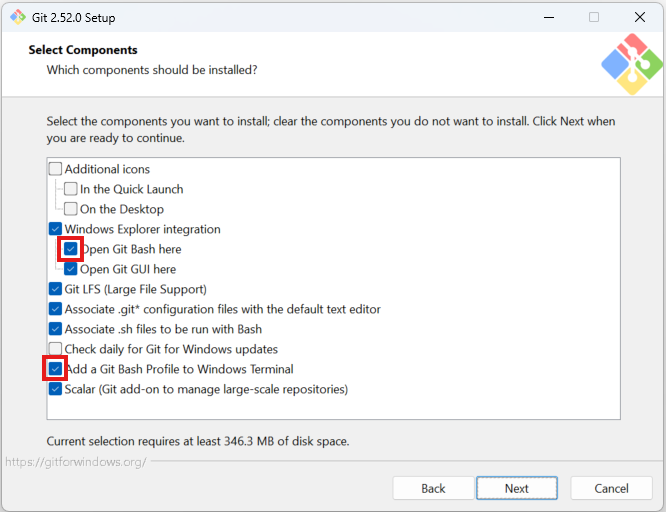The image size is (666, 512).
Task: Check the In the Quick Launch option
Action: click(x=71, y=189)
